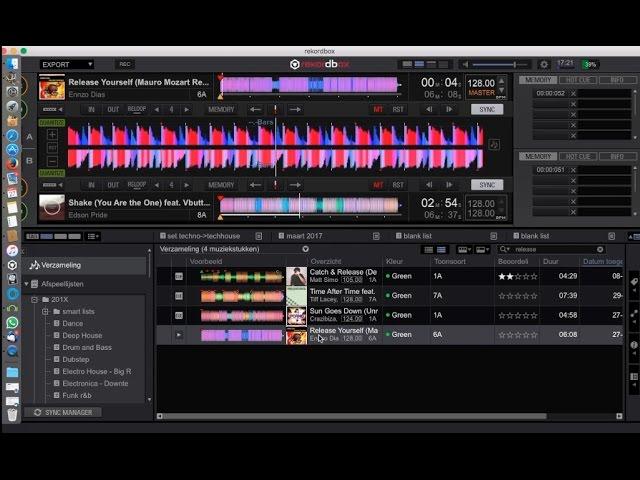This screenshot has height=480, width=640.
Task: Open Trash from the dock
Action: 12,415
